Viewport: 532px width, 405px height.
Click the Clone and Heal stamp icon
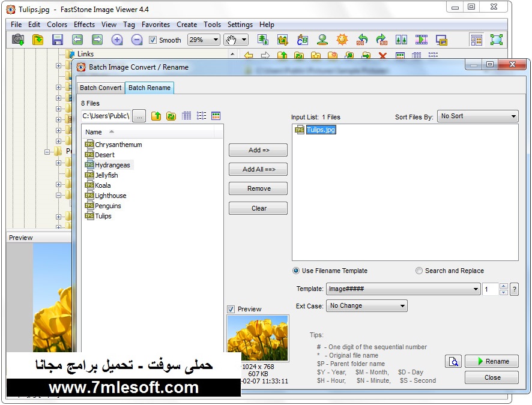click(x=322, y=40)
